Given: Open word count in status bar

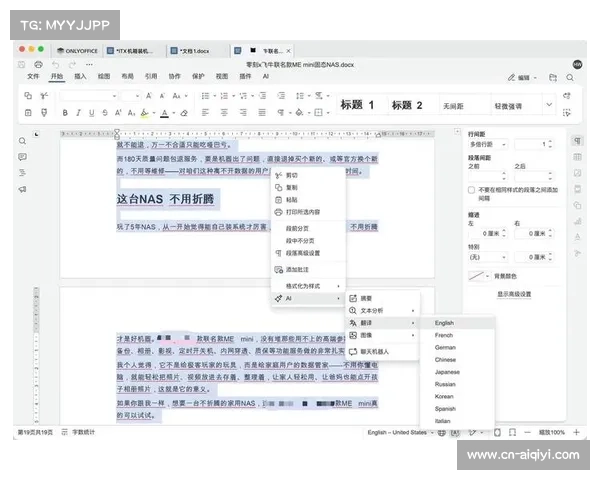Looking at the screenshot, I should (x=79, y=432).
